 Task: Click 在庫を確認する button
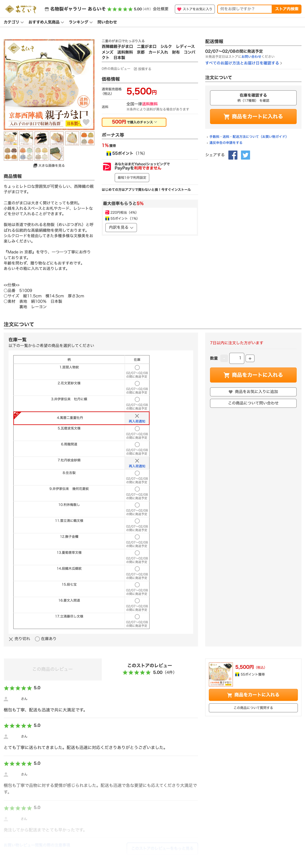pyautogui.click(x=253, y=98)
